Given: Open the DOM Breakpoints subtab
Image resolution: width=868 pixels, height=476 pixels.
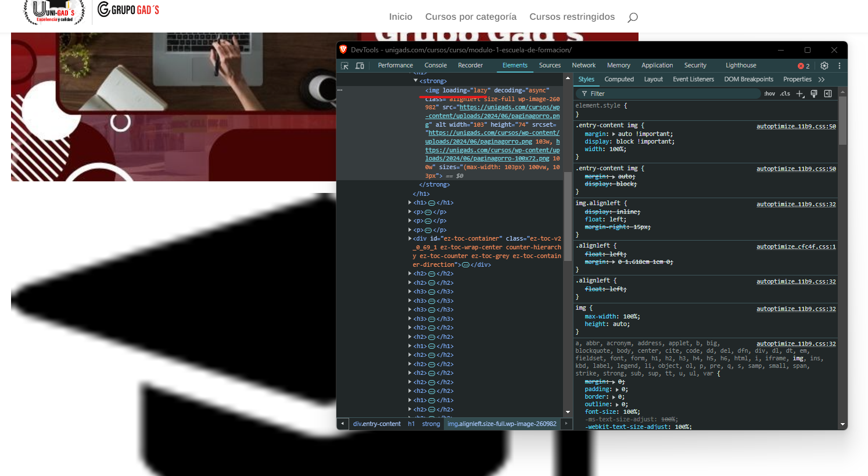Looking at the screenshot, I should click(749, 80).
